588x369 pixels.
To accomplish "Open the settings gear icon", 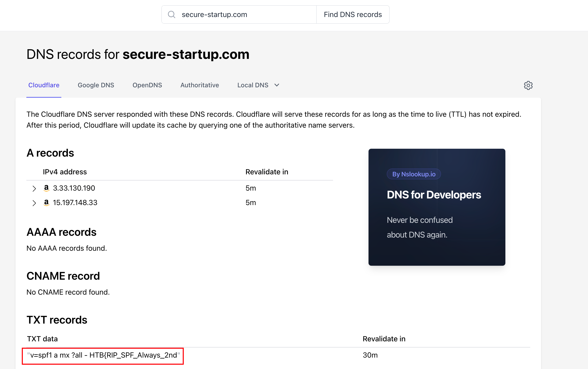I will (528, 85).
